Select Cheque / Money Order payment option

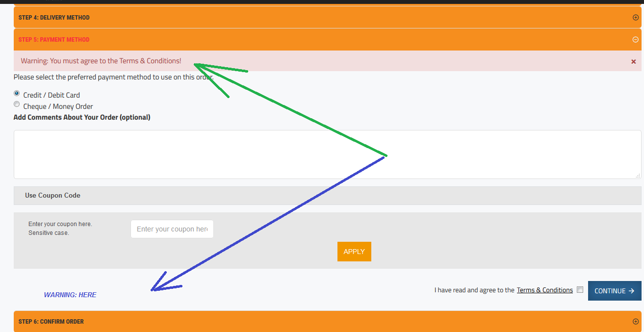17,104
